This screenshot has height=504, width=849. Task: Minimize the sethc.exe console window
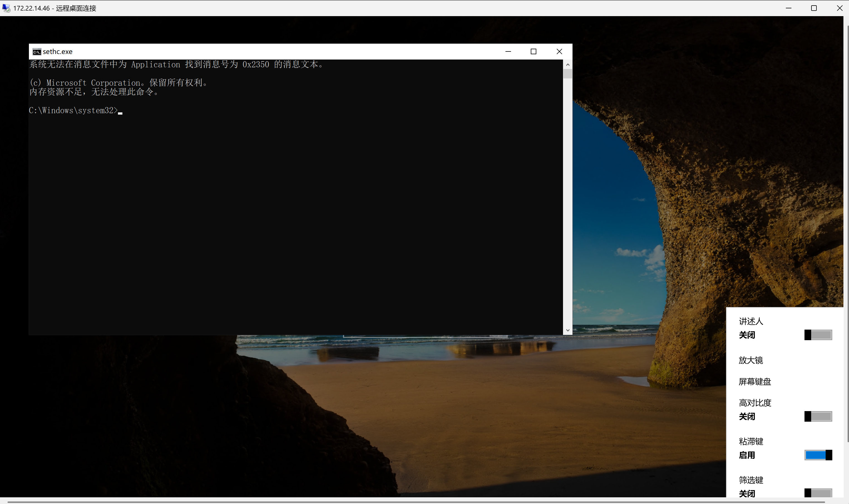(x=508, y=52)
